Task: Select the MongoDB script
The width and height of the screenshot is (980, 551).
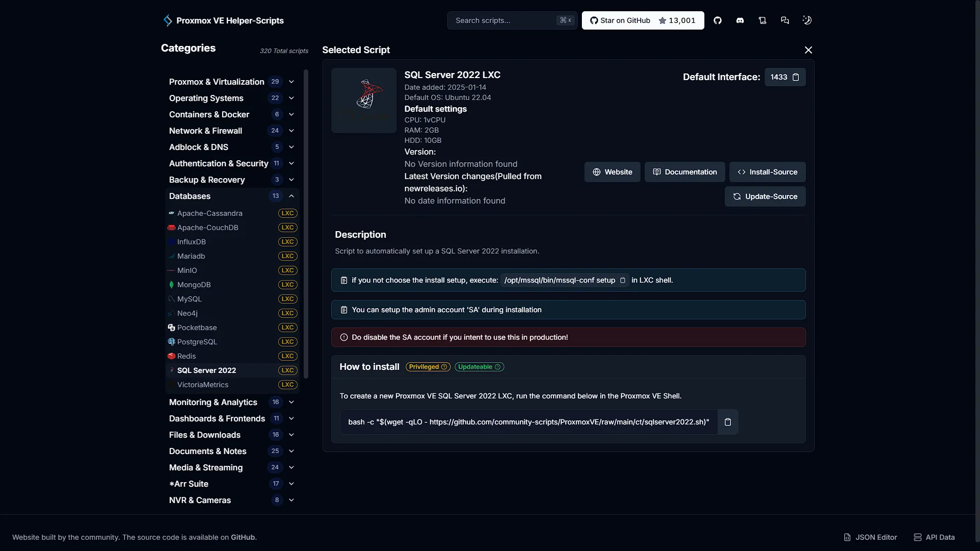Action: 232,285
